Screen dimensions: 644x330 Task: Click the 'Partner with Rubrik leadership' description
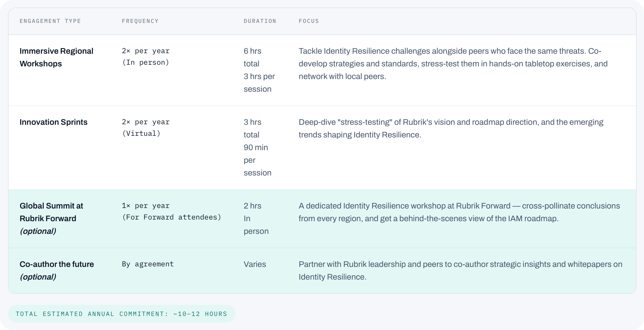461,270
